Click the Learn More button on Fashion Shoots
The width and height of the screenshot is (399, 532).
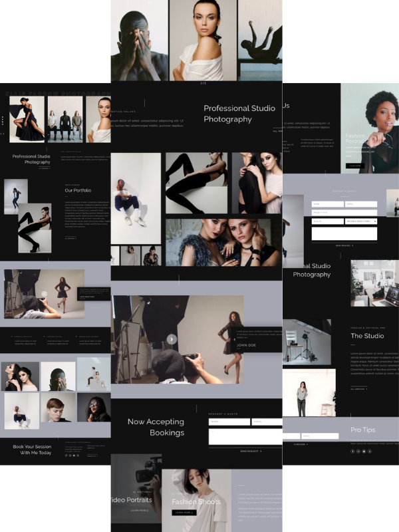click(x=184, y=513)
